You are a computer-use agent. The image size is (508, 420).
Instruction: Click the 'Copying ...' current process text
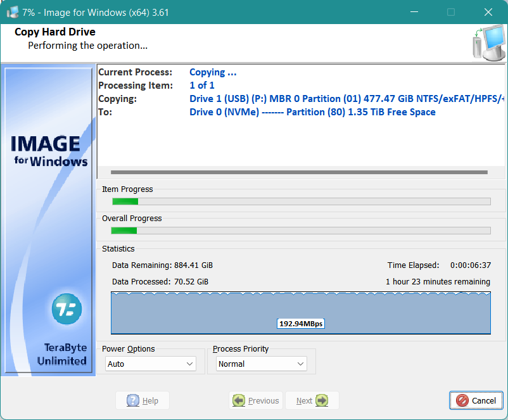pos(213,72)
